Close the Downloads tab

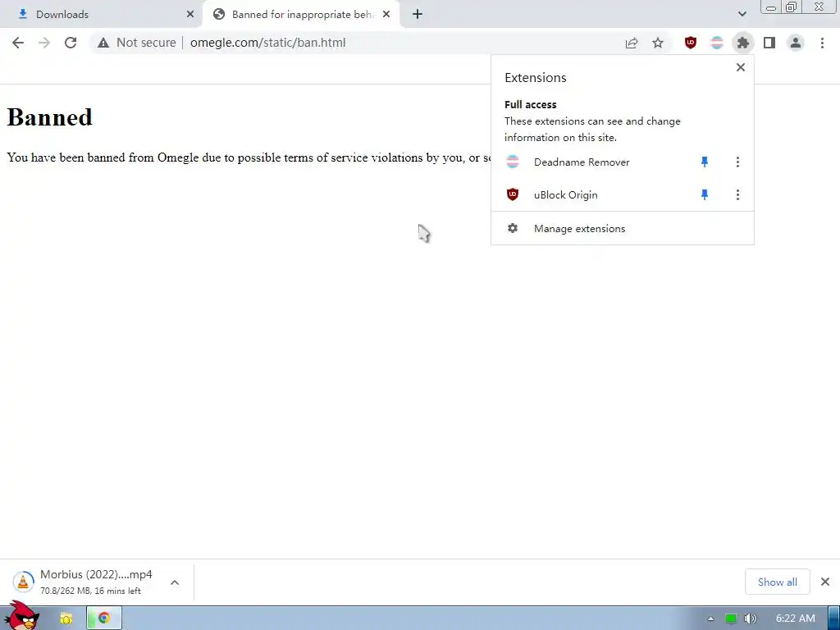[x=190, y=15]
